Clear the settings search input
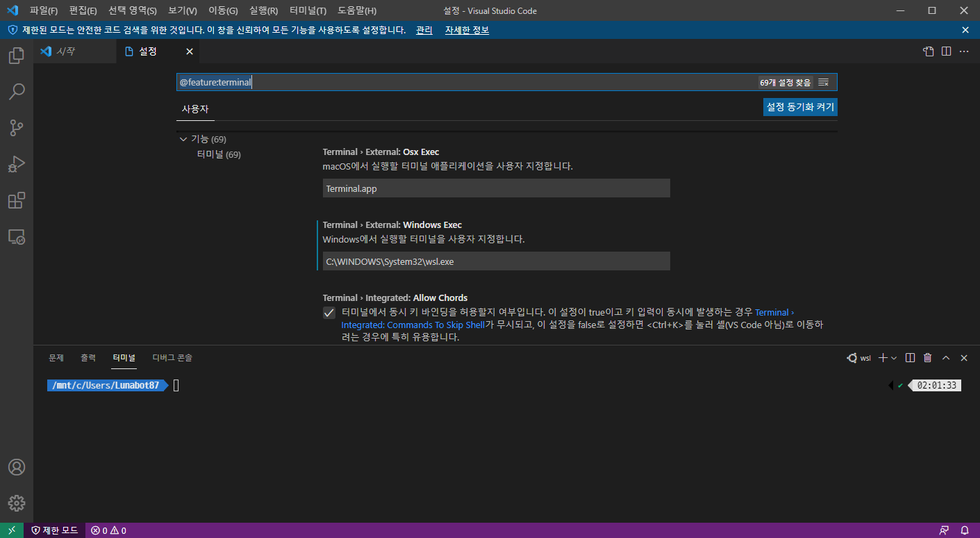Image resolution: width=980 pixels, height=538 pixels. 824,82
